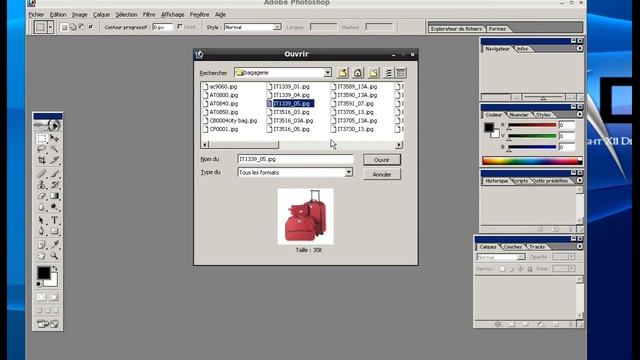The image size is (640, 360).
Task: Click the Nom du filename input field
Action: [x=296, y=159]
